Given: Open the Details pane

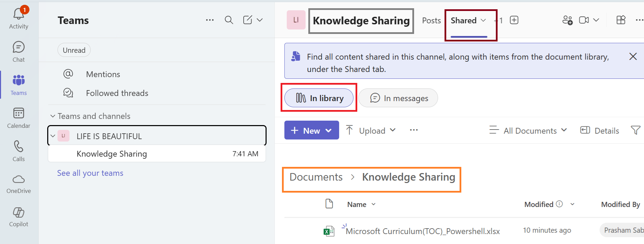Looking at the screenshot, I should (x=600, y=130).
